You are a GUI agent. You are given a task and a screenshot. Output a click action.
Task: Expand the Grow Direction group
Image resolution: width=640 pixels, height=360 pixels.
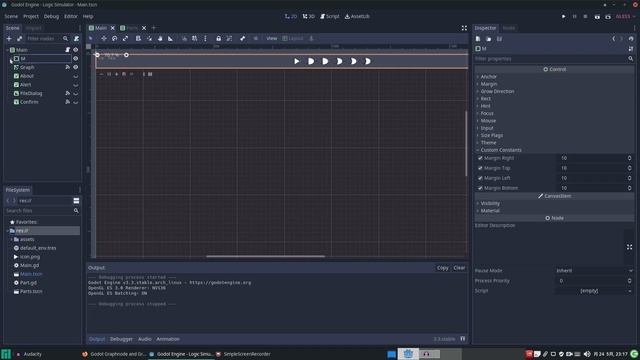(497, 91)
